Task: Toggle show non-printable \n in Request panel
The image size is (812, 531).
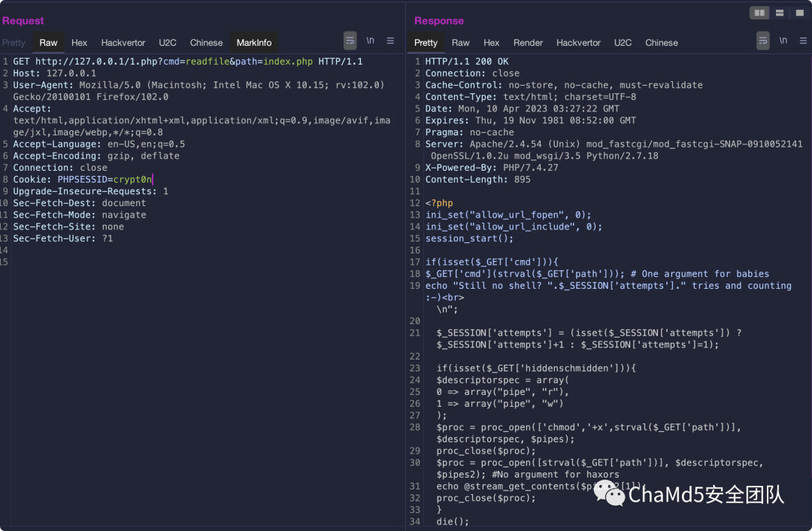Action: pyautogui.click(x=370, y=41)
